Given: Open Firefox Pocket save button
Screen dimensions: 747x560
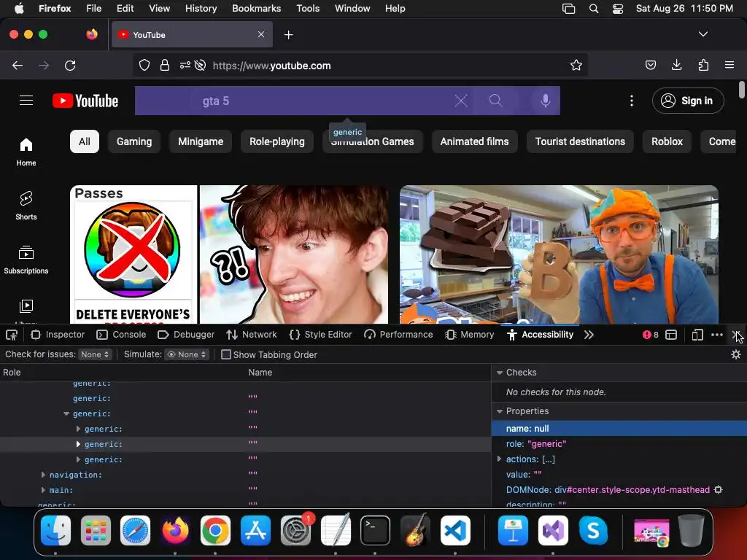Looking at the screenshot, I should click(x=650, y=65).
